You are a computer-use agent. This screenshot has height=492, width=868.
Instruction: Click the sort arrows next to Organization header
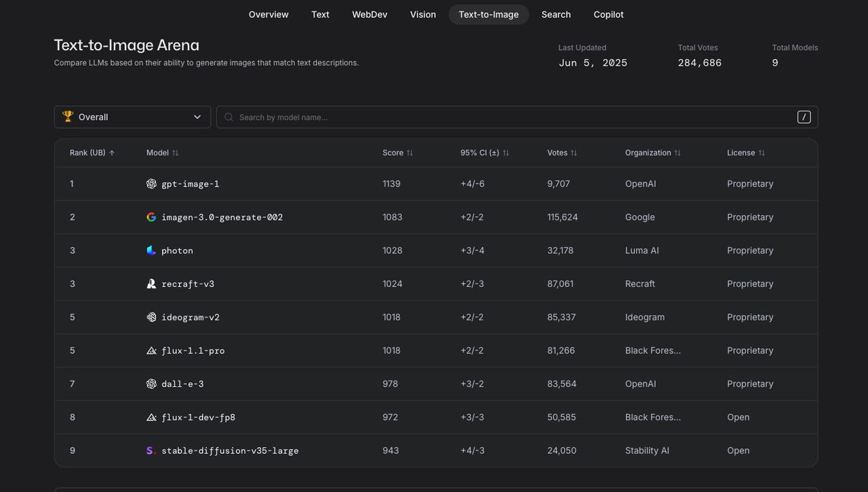(677, 153)
